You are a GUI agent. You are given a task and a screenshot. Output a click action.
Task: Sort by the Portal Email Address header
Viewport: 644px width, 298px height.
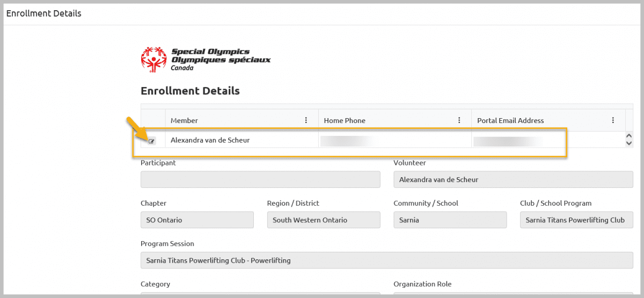[x=510, y=120]
